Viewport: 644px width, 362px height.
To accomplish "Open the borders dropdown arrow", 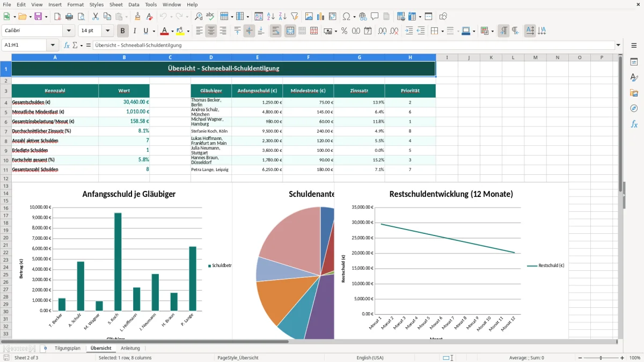I will 442,31.
